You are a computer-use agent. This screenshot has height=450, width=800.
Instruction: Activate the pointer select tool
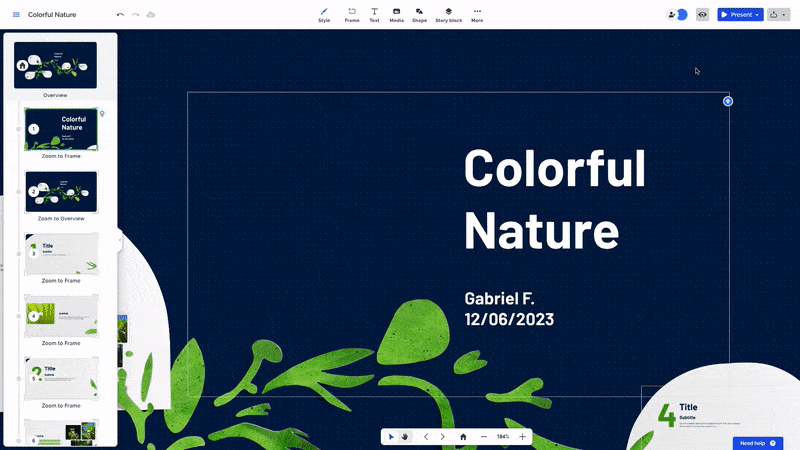click(391, 437)
